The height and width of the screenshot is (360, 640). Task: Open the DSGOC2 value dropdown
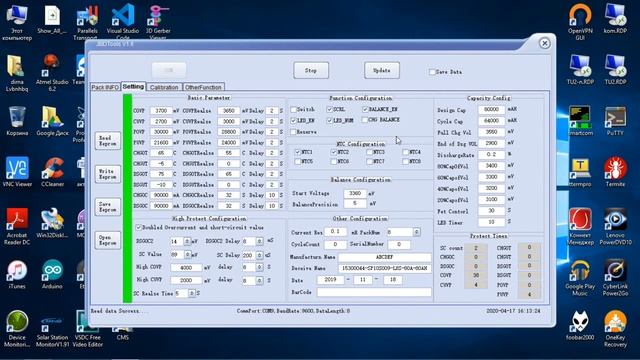pos(187,241)
